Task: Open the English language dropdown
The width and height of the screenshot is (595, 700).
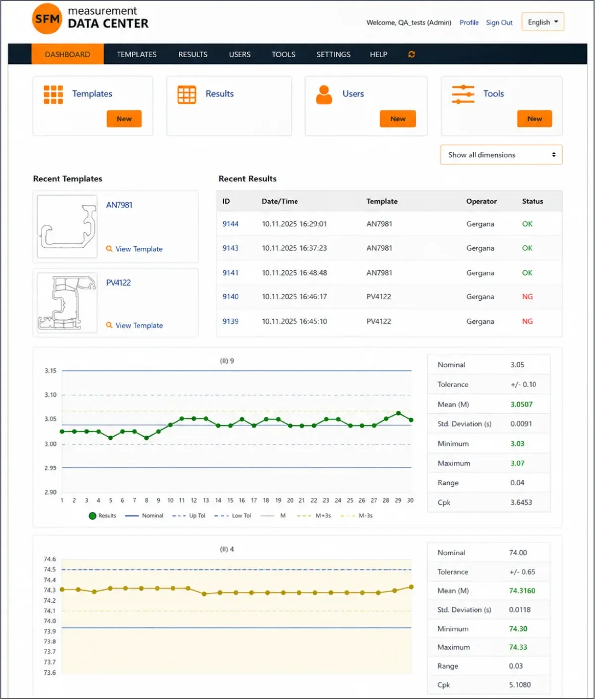Action: click(542, 22)
